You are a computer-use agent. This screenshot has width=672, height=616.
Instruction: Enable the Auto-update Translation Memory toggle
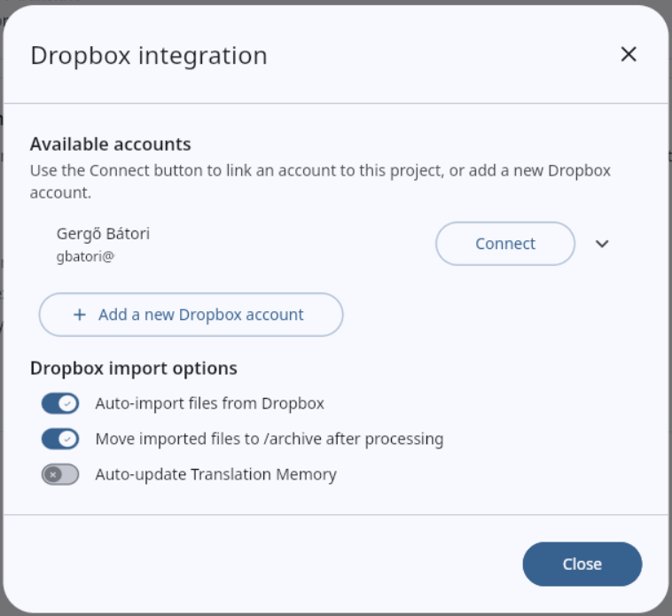coord(60,475)
